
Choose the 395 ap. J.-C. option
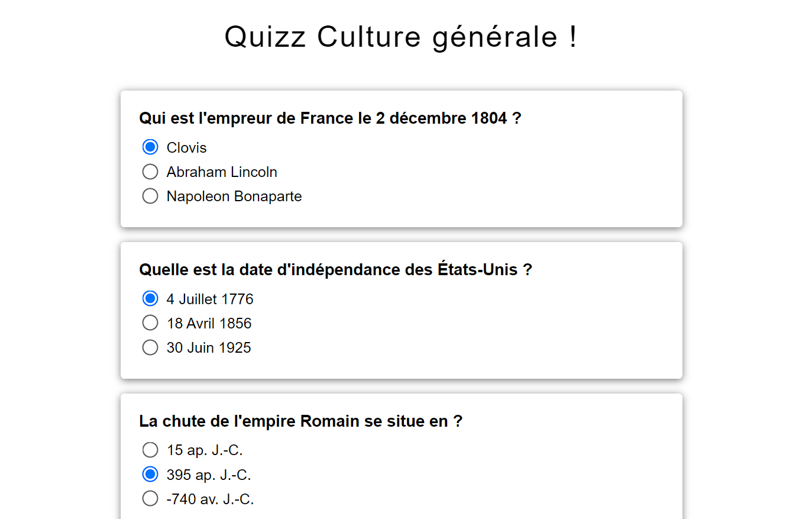[x=150, y=474]
